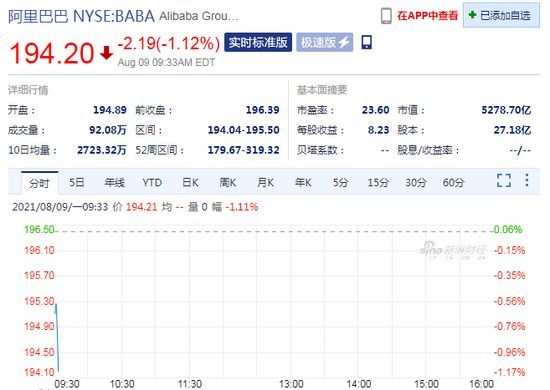The height and width of the screenshot is (390, 550).
Task: Choose the 30分 interval tab
Action: (416, 182)
